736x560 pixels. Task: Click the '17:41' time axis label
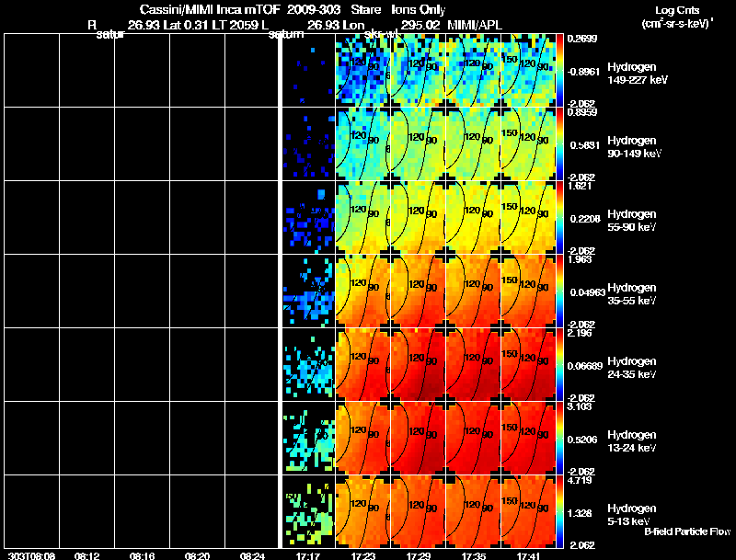pyautogui.click(x=528, y=555)
